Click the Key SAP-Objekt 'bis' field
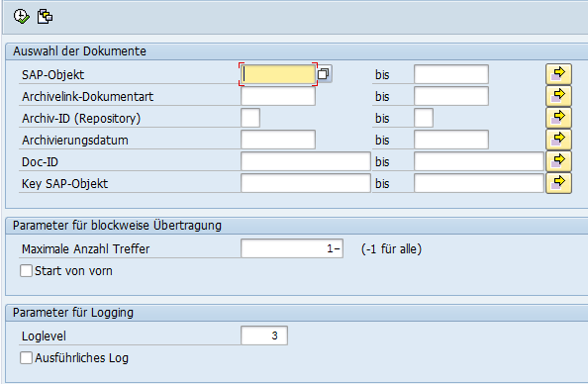 pyautogui.click(x=479, y=183)
